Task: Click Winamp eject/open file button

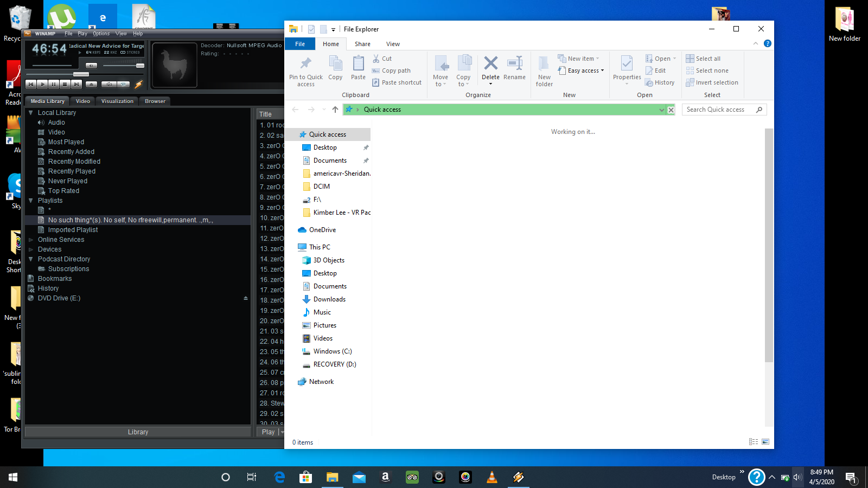Action: 92,84
